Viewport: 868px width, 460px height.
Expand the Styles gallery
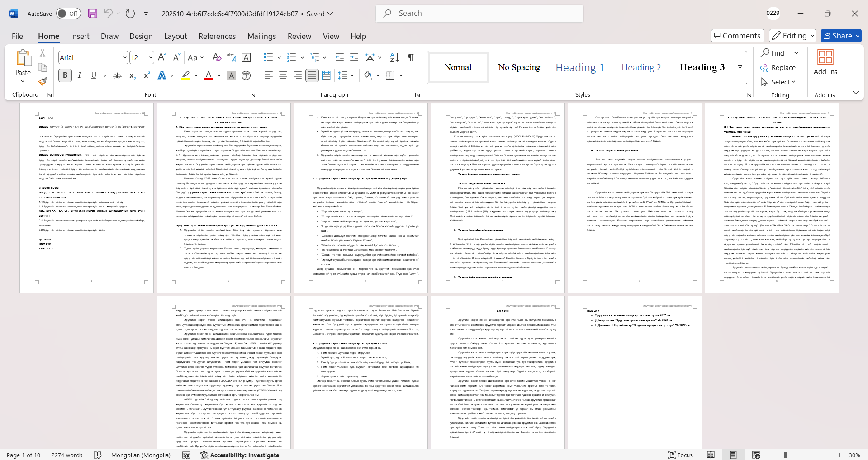point(740,67)
